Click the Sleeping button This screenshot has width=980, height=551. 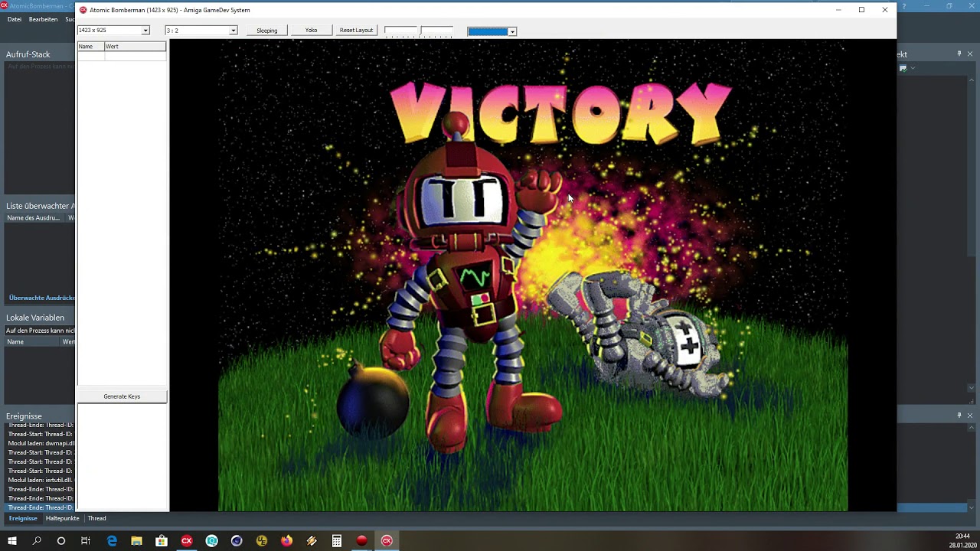(x=267, y=30)
